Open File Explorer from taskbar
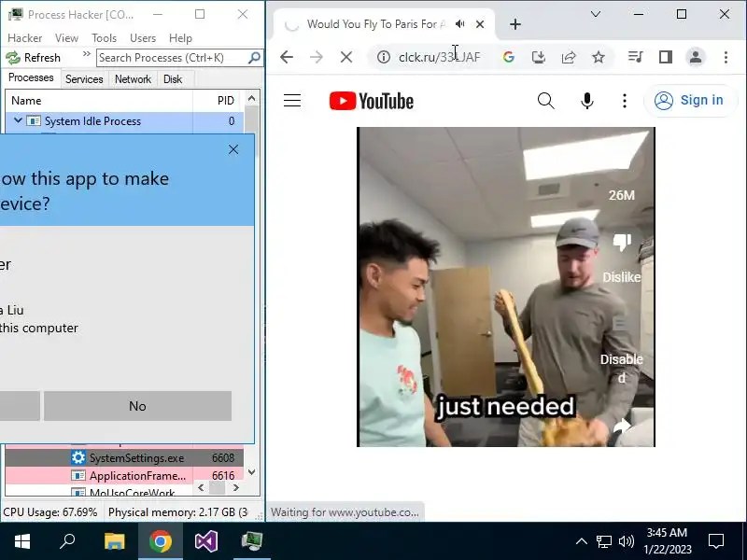 pyautogui.click(x=114, y=541)
